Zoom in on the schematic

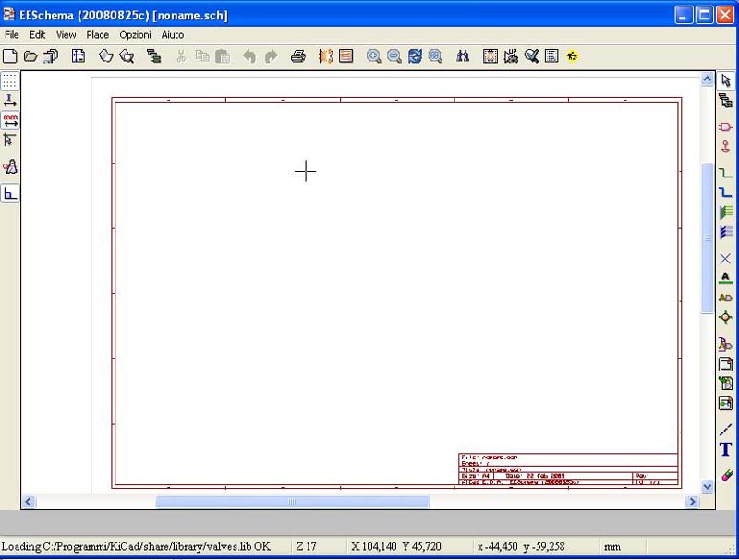tap(374, 56)
